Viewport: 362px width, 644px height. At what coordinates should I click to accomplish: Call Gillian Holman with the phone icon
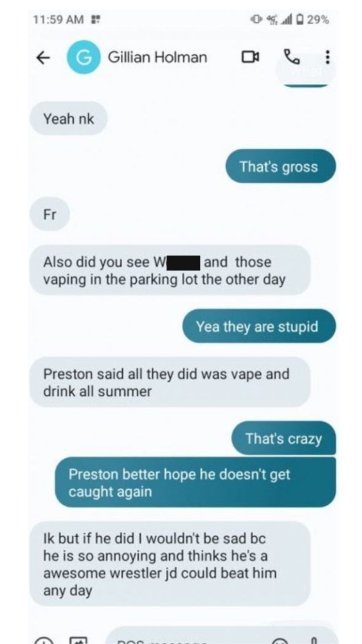(x=292, y=57)
